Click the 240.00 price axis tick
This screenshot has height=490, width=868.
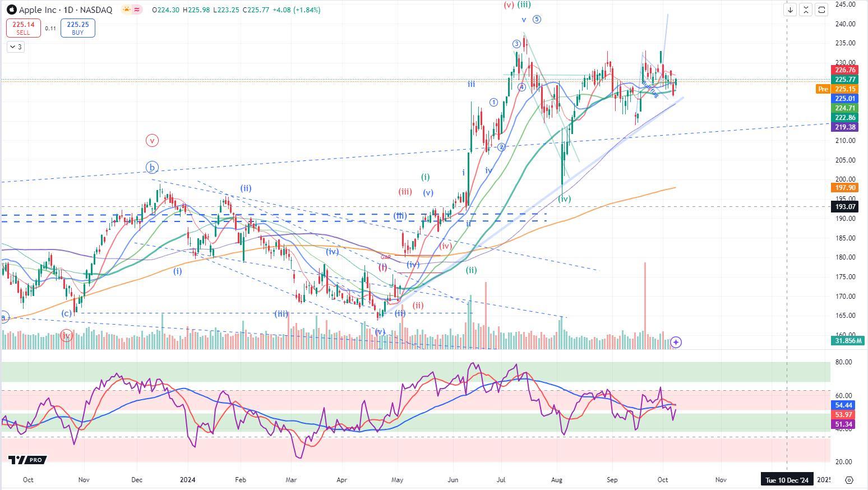click(845, 24)
